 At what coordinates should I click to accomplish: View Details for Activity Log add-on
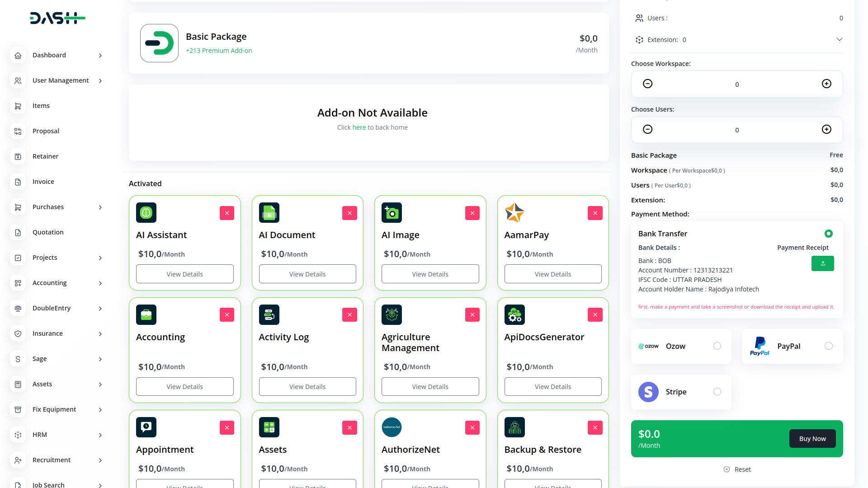[x=307, y=387]
